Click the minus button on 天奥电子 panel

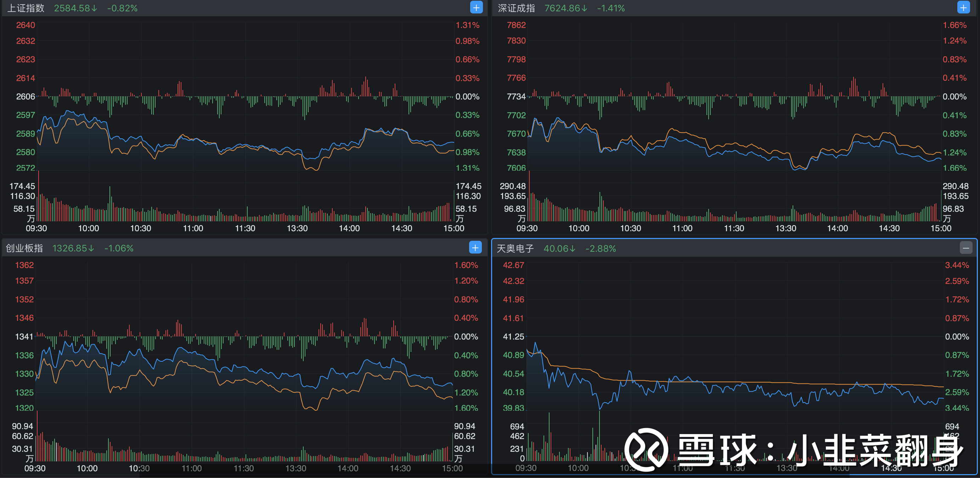coord(965,248)
